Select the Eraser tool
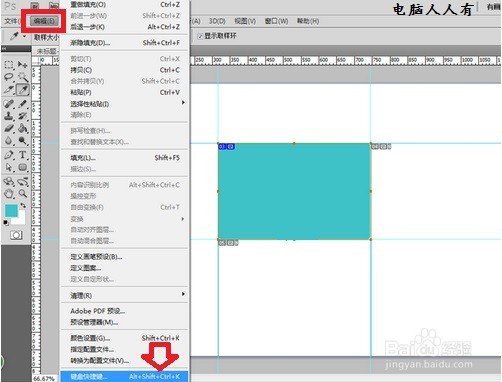The width and height of the screenshot is (502, 382). tap(9, 128)
